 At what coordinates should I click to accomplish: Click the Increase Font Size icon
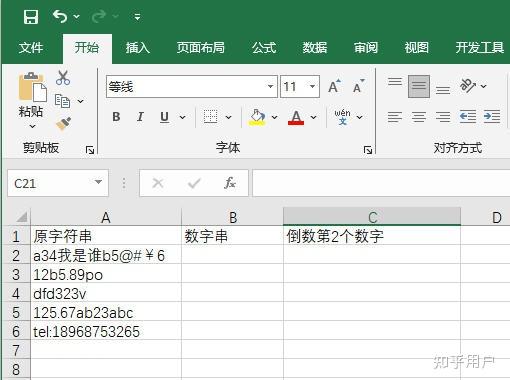point(334,86)
